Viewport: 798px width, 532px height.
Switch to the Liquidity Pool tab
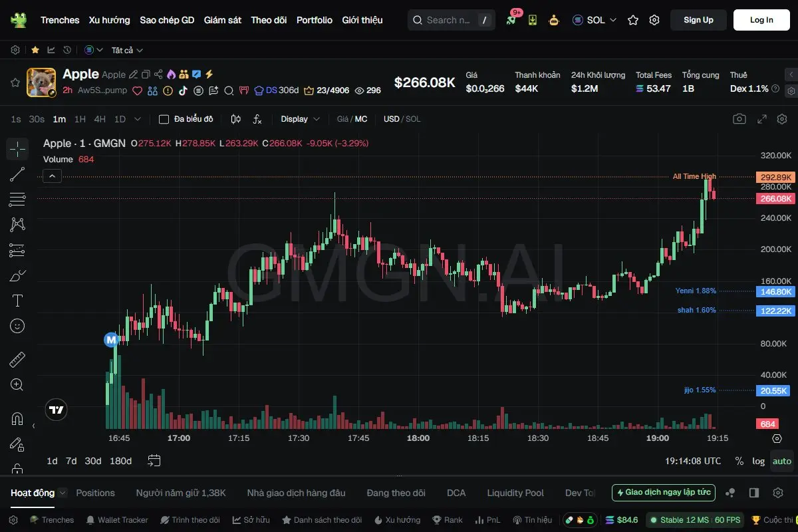515,493
